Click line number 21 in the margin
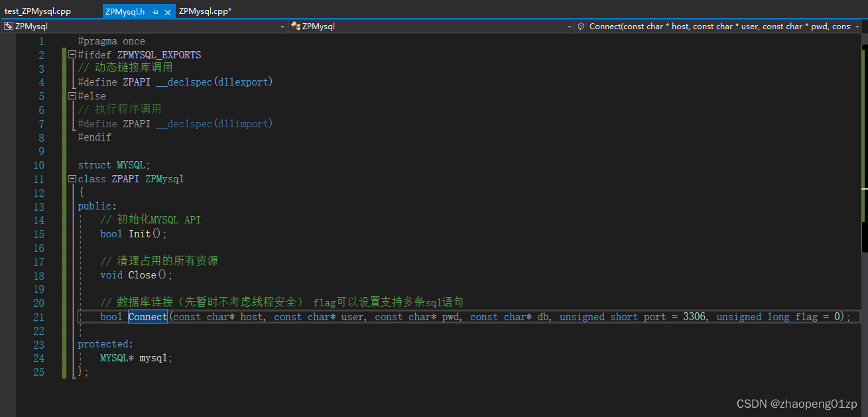 [38, 317]
